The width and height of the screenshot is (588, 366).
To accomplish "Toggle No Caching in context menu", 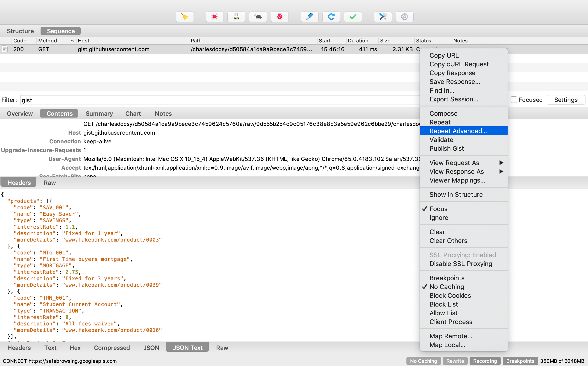I will click(x=447, y=287).
